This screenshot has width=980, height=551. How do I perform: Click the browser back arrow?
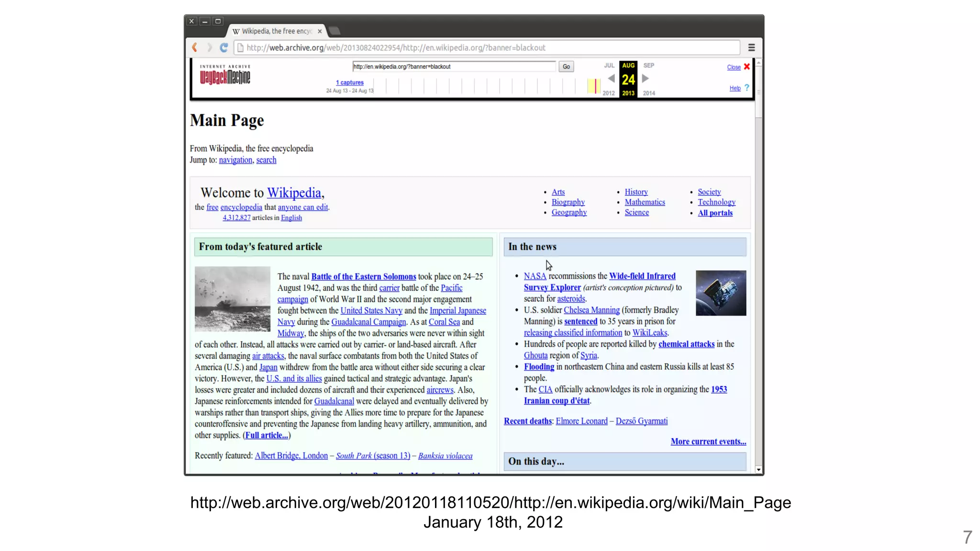194,47
